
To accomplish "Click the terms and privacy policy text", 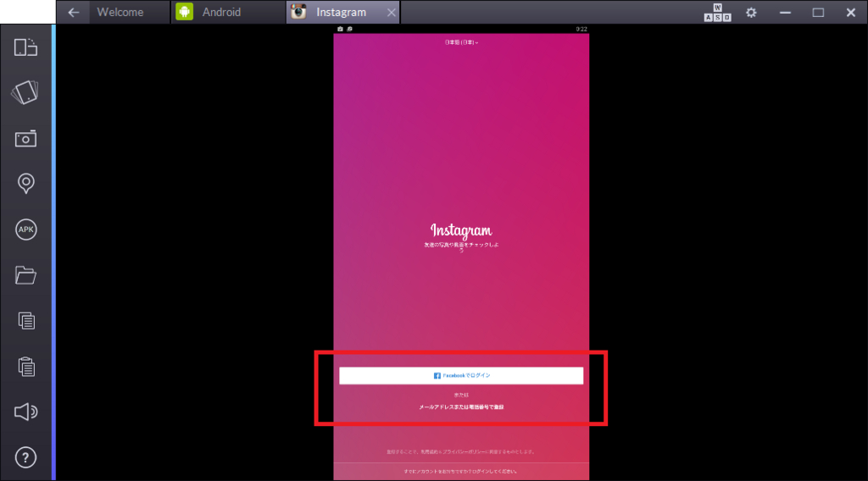I will (x=461, y=451).
